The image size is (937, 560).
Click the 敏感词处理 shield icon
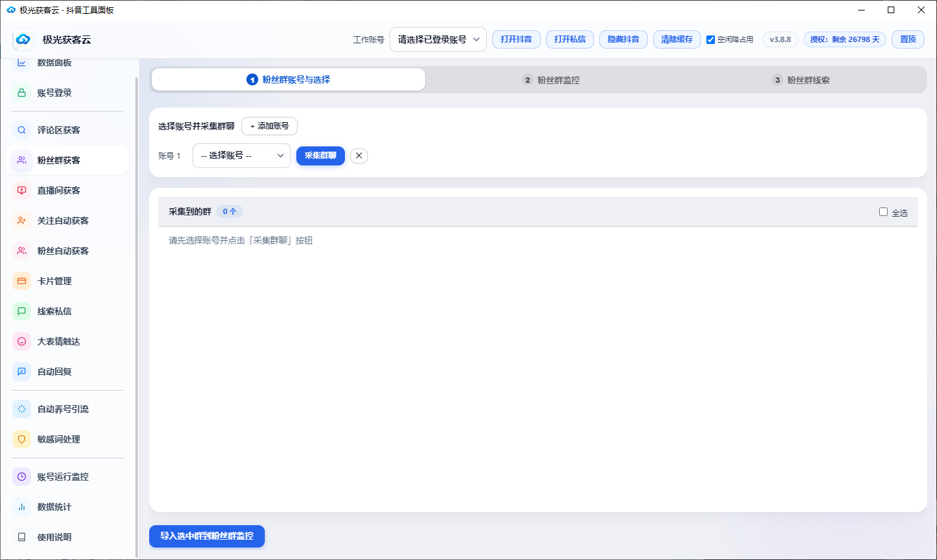tap(22, 439)
